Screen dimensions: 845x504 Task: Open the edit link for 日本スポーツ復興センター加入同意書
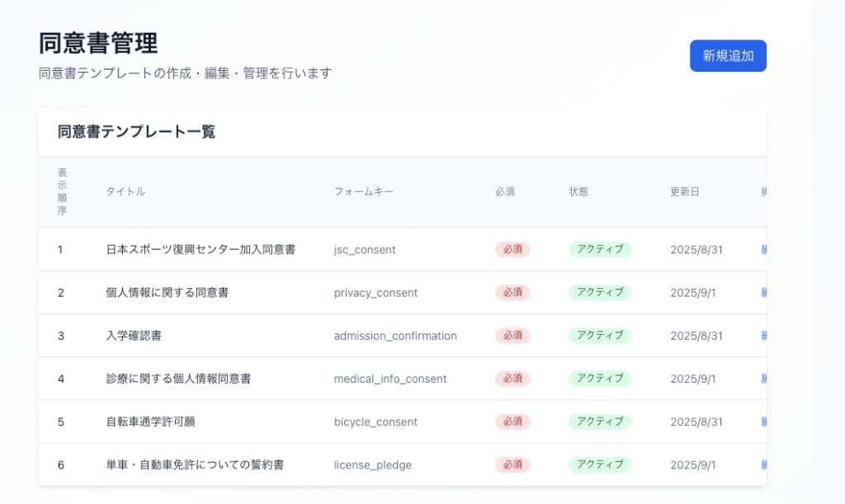point(762,249)
